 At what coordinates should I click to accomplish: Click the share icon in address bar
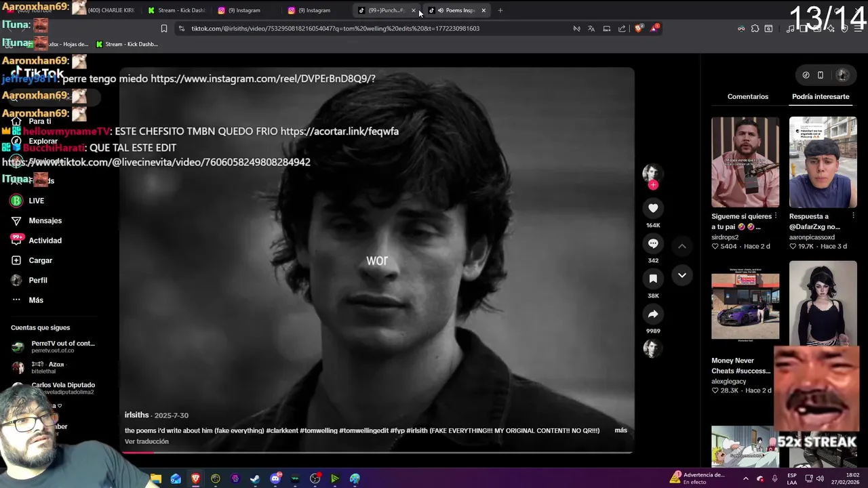click(x=622, y=28)
